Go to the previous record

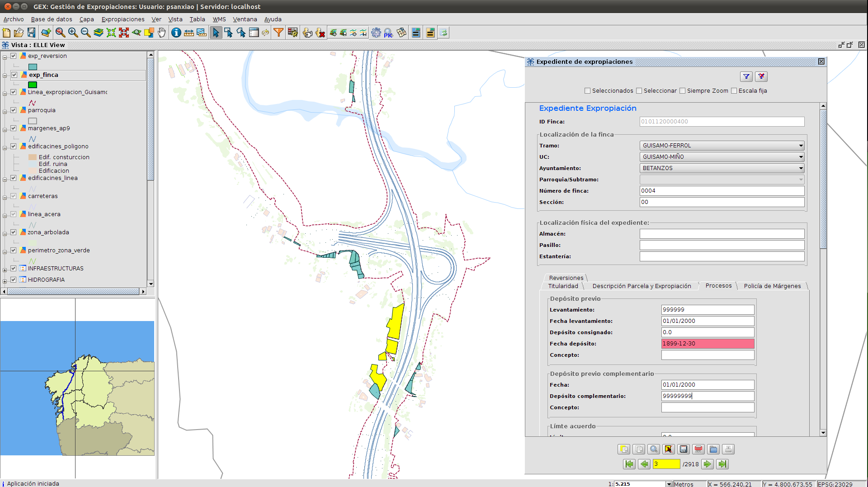click(x=644, y=464)
